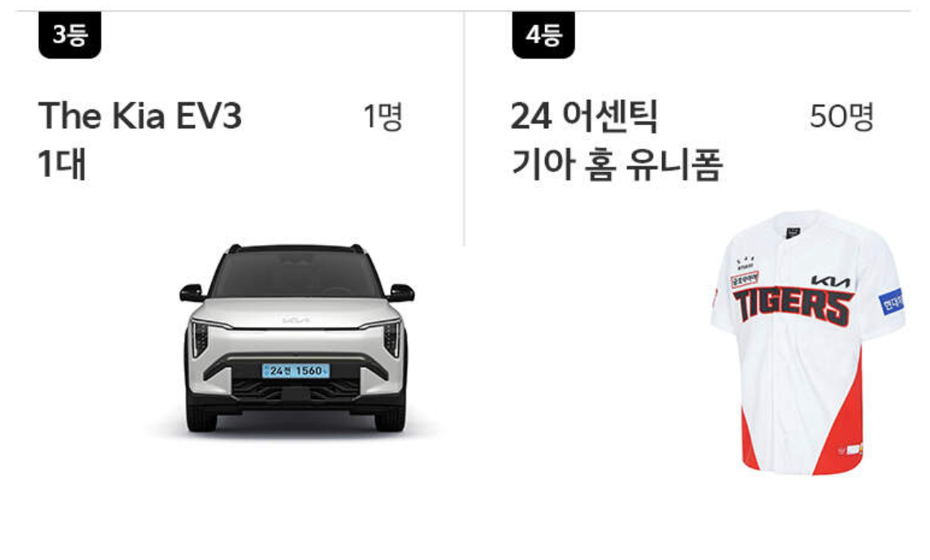Screen dimensions: 930x560
Task: Click the "50명" winner count
Action: (841, 116)
